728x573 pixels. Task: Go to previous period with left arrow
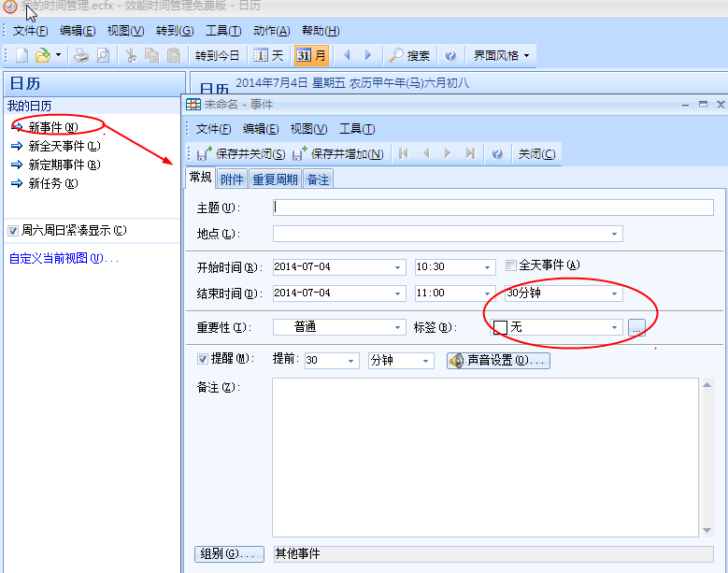[347, 55]
